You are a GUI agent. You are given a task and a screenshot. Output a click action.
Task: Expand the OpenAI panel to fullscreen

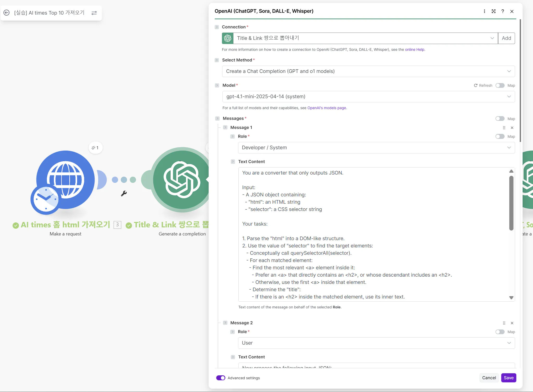pos(493,11)
